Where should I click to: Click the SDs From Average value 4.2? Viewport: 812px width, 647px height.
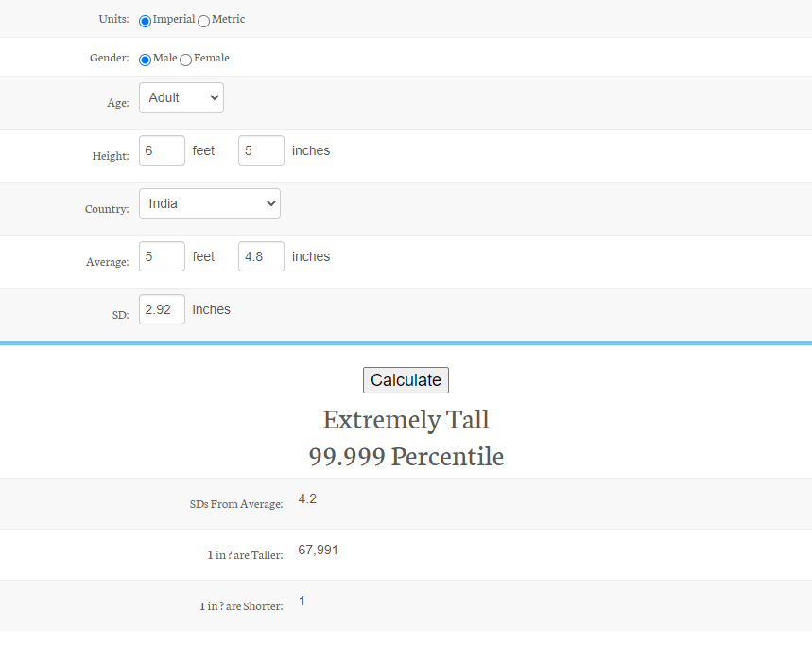(307, 498)
